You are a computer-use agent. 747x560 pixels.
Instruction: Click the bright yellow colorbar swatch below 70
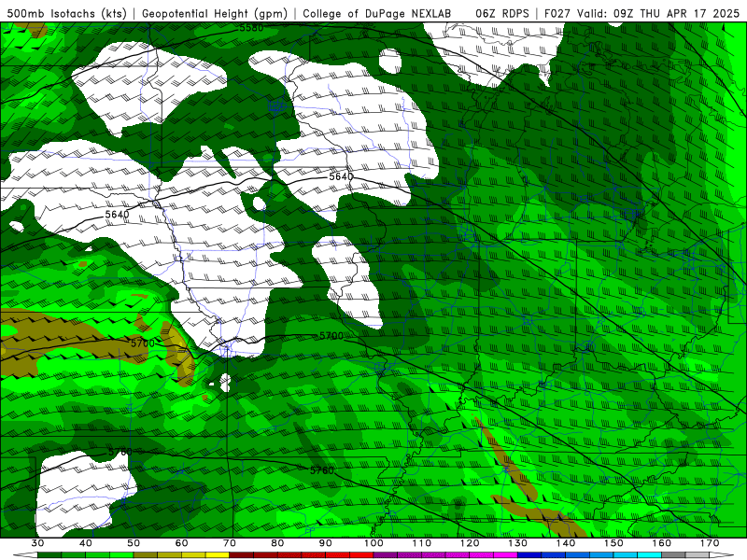[218, 555]
